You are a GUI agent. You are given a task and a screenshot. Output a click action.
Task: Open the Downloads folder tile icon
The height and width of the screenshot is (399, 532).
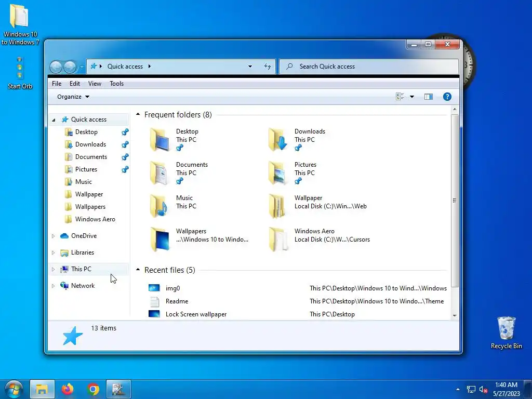tap(278, 139)
